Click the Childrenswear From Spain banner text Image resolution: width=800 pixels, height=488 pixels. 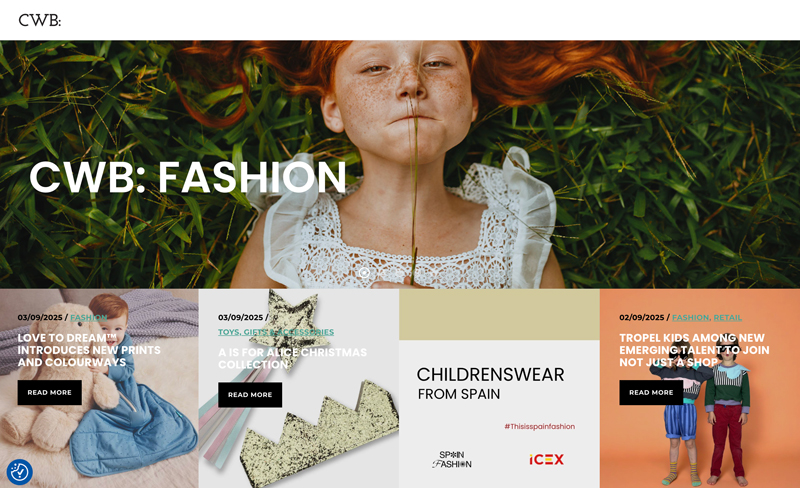pyautogui.click(x=490, y=383)
